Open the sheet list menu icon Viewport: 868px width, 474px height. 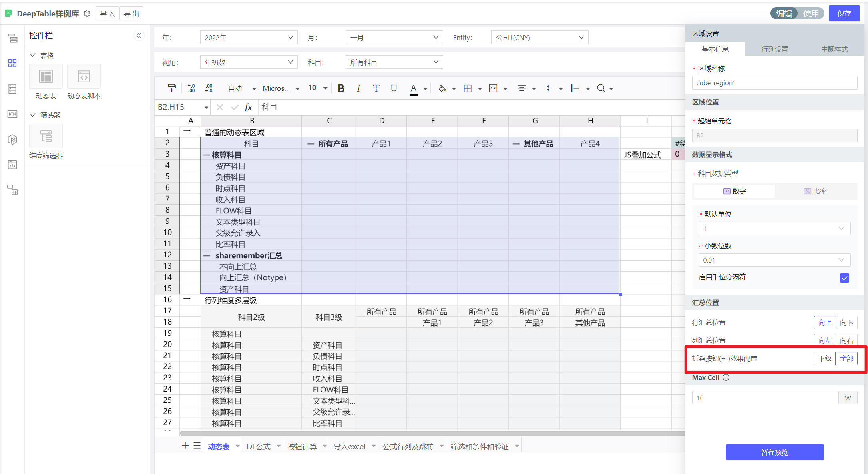point(197,446)
